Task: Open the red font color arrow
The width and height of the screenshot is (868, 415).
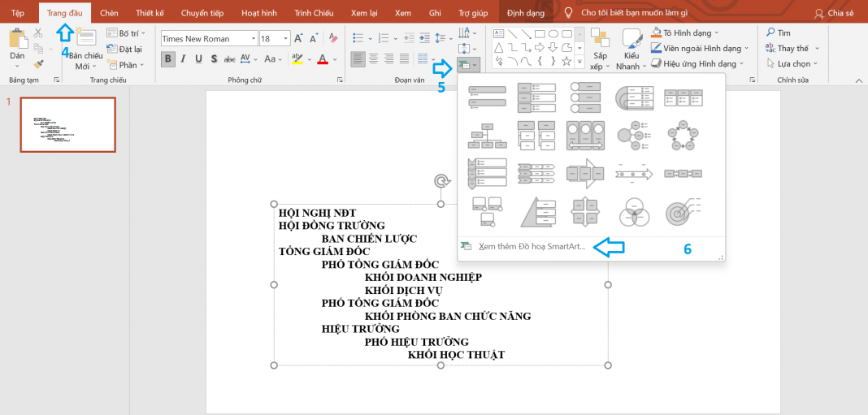Action: coord(336,59)
